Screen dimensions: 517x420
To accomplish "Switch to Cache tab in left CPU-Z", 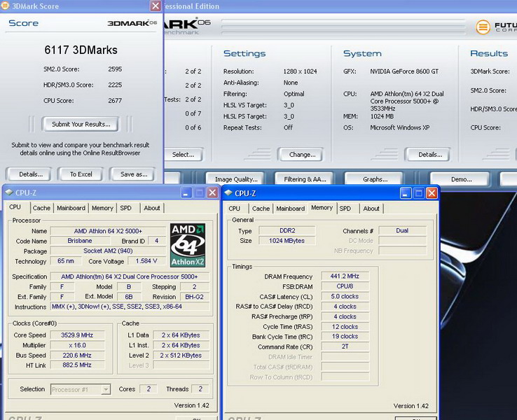I will tap(41, 208).
